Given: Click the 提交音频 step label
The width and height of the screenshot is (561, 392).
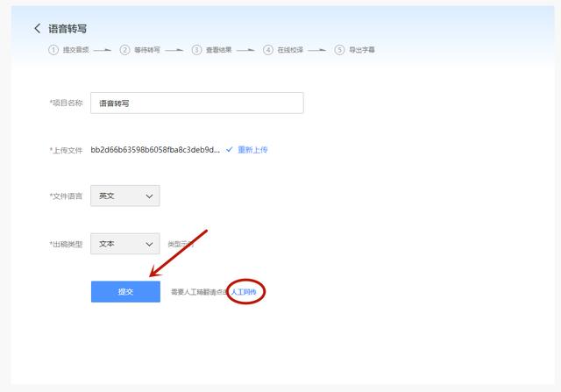Looking at the screenshot, I should [x=76, y=50].
